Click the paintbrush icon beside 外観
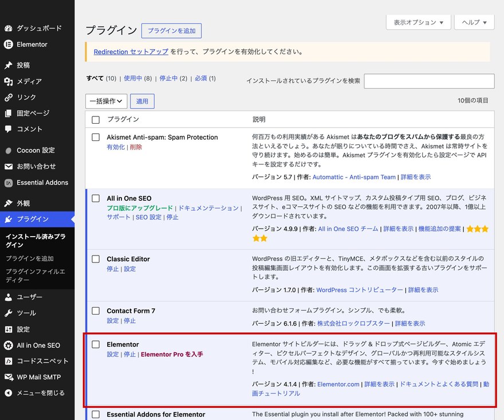 [x=9, y=203]
